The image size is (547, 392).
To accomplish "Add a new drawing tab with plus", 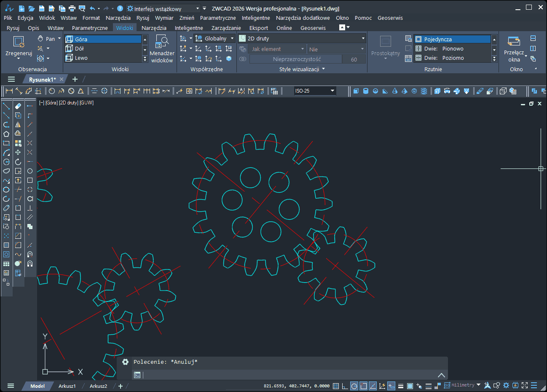I will 75,79.
